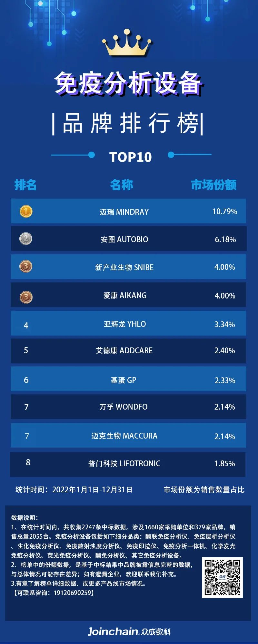Click the QR code image

point(222,578)
